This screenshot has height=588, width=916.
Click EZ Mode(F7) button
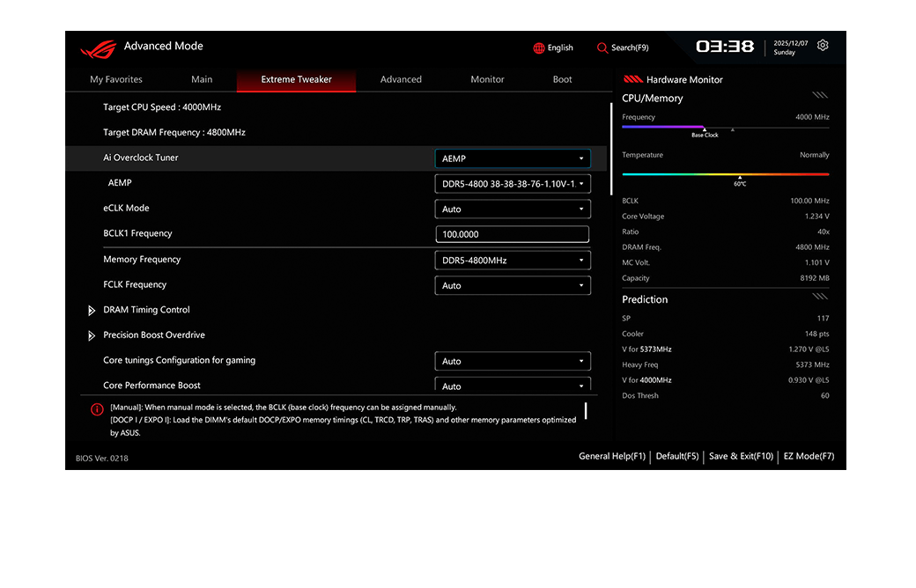coord(809,456)
